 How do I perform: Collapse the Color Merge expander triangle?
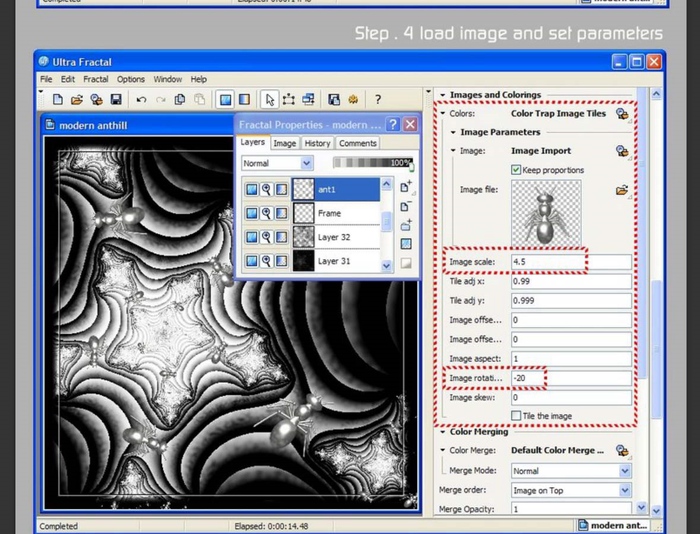coord(443,450)
